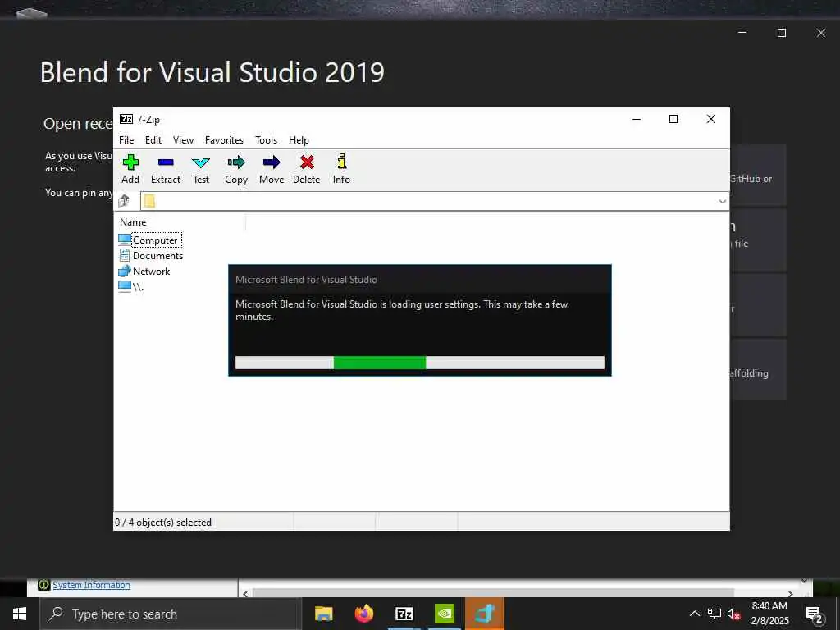Image resolution: width=840 pixels, height=630 pixels.
Task: Switch to Blend for Visual Studio taskbar icon
Action: 484,614
